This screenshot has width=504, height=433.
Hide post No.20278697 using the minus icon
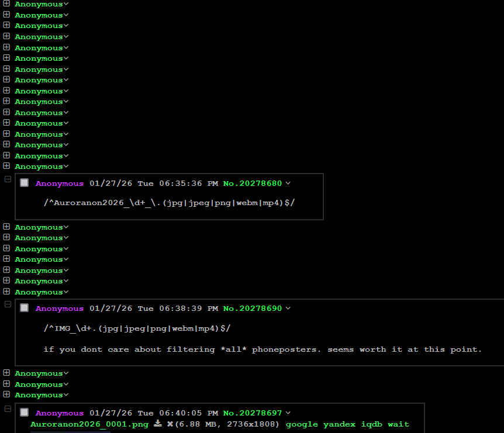pyautogui.click(x=8, y=408)
